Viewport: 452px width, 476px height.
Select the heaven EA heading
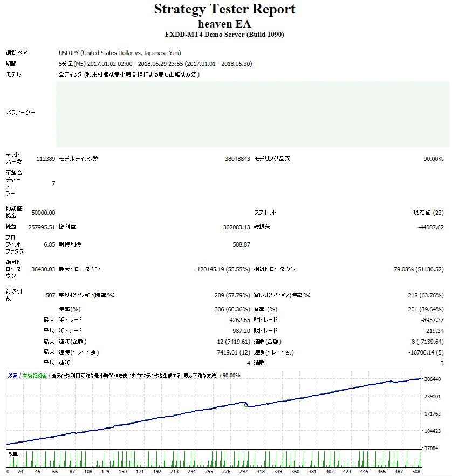224,24
